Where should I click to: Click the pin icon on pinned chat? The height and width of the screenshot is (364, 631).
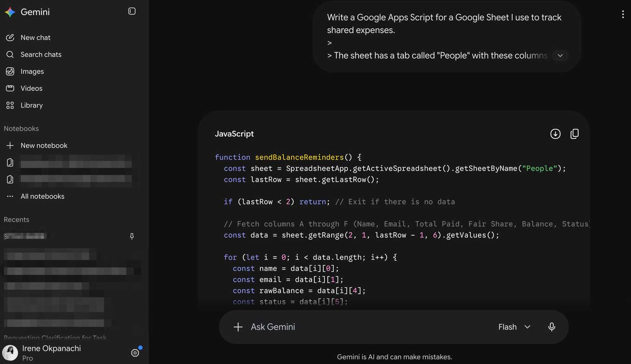click(132, 236)
